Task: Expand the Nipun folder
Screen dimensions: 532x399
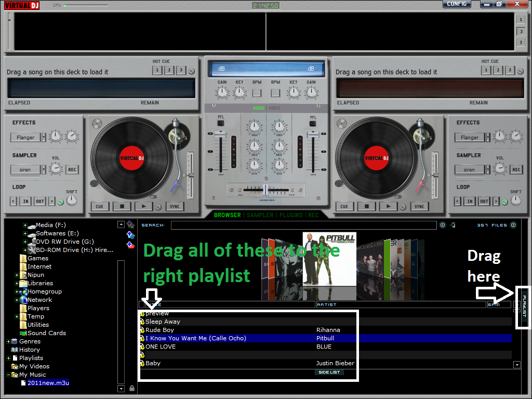Action: tap(17, 275)
